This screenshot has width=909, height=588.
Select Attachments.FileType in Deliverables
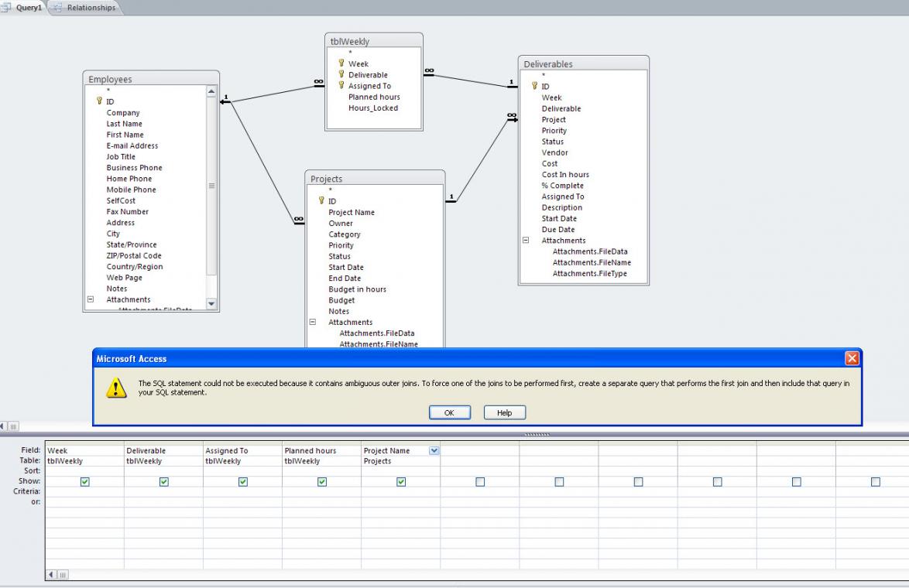tap(589, 273)
